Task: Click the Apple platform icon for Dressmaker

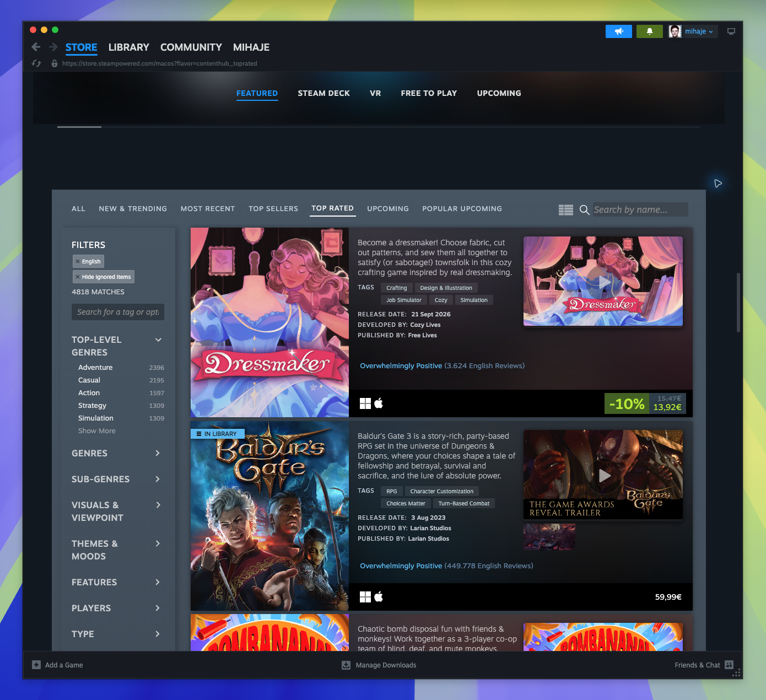Action: point(379,403)
